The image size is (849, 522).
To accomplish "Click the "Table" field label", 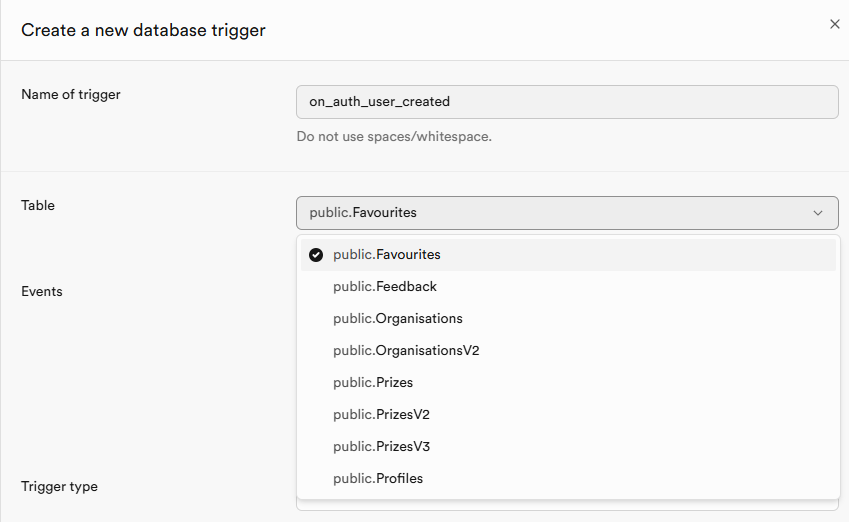I will (38, 206).
